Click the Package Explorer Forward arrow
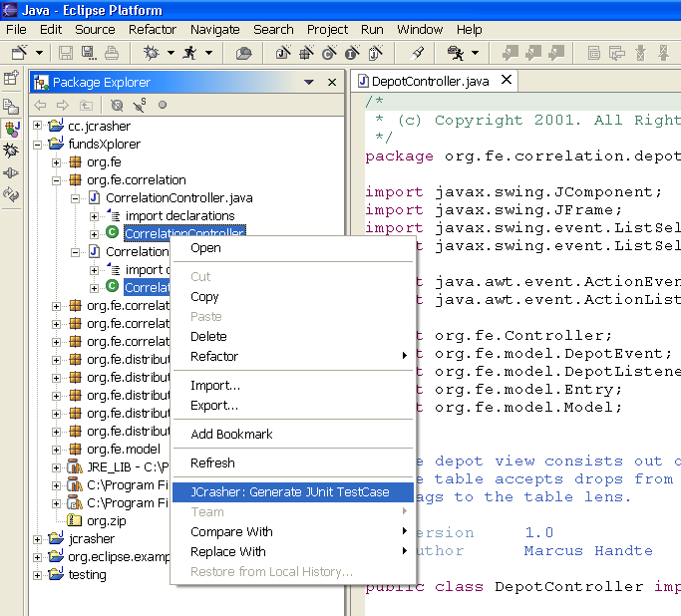Image resolution: width=681 pixels, height=616 pixels. coord(63,105)
